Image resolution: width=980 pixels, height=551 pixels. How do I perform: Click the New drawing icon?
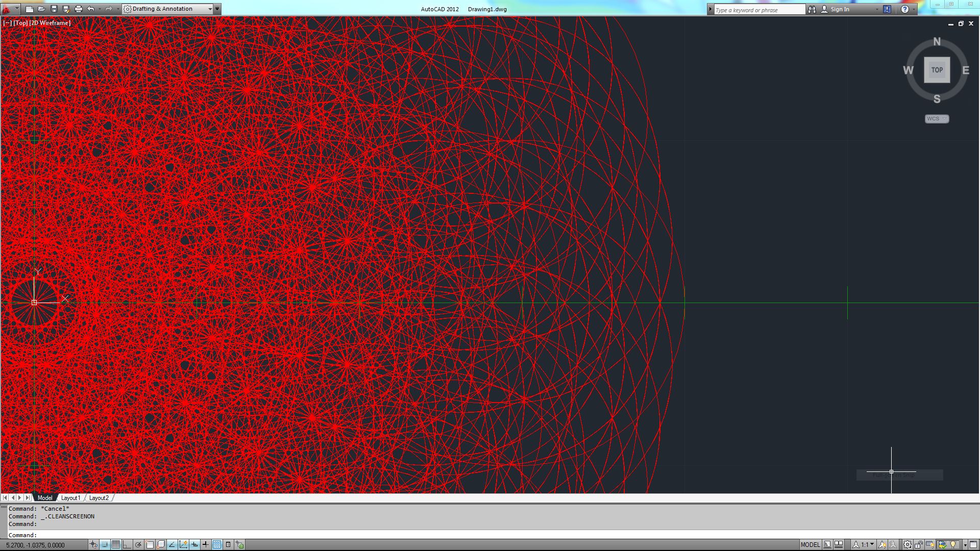point(30,9)
